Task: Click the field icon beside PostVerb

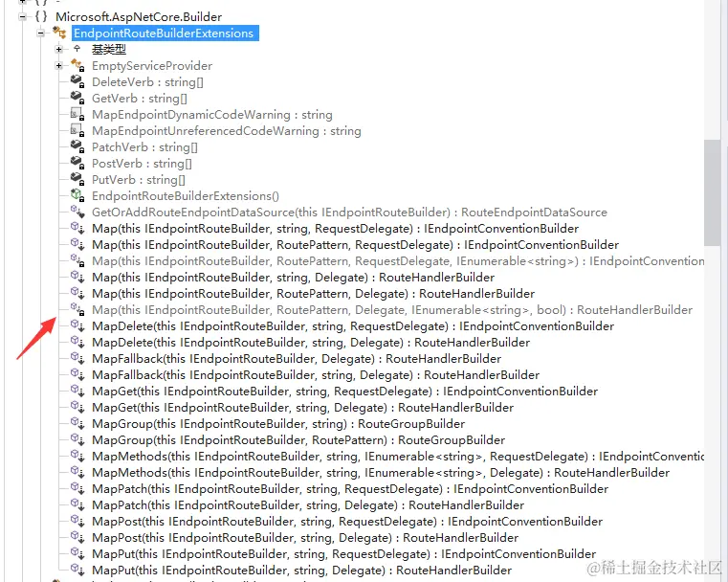Action: [x=77, y=163]
